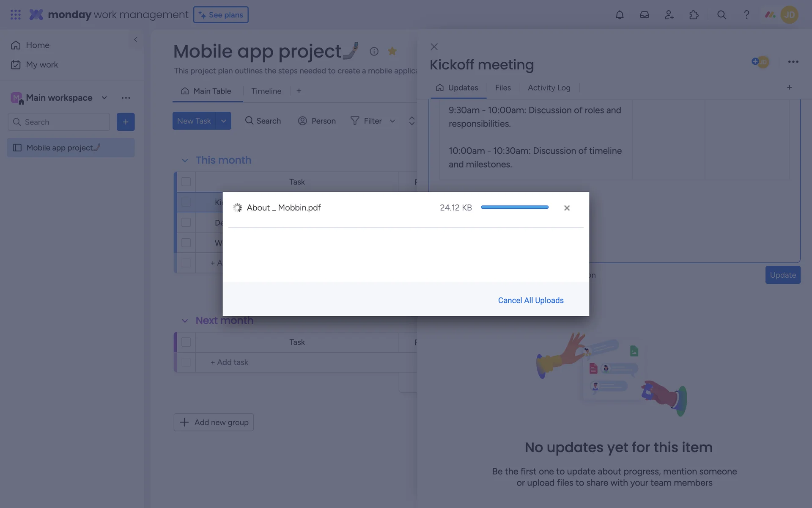
Task: Switch to the Activity Log tab
Action: coord(549,88)
